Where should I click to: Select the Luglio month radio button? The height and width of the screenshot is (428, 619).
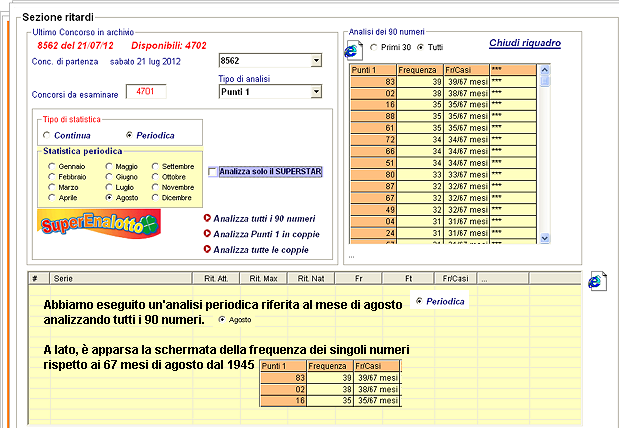coord(109,187)
